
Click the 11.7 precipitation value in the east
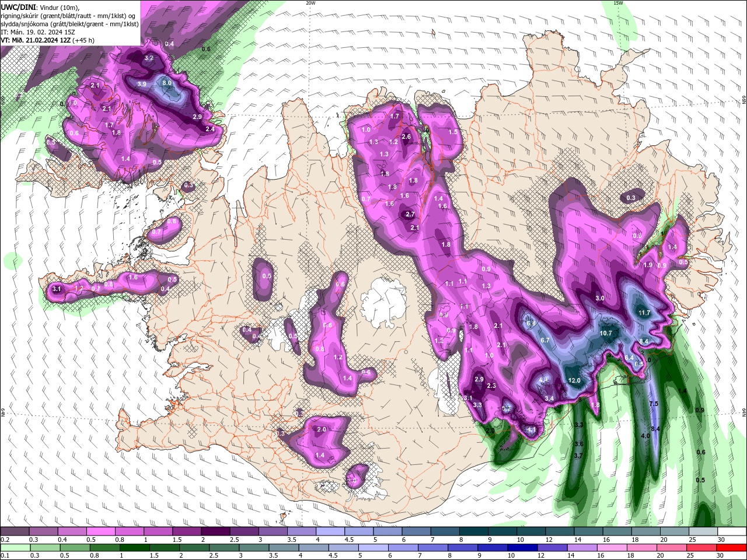tap(644, 313)
